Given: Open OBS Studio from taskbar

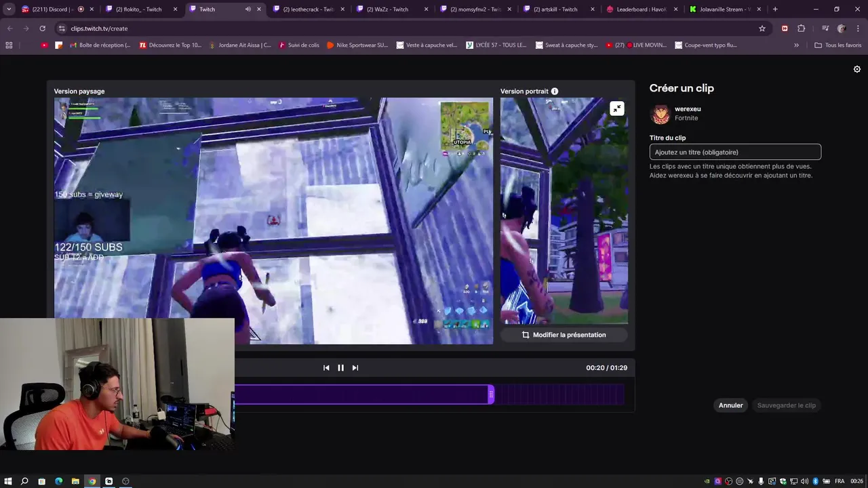Looking at the screenshot, I should tap(125, 481).
